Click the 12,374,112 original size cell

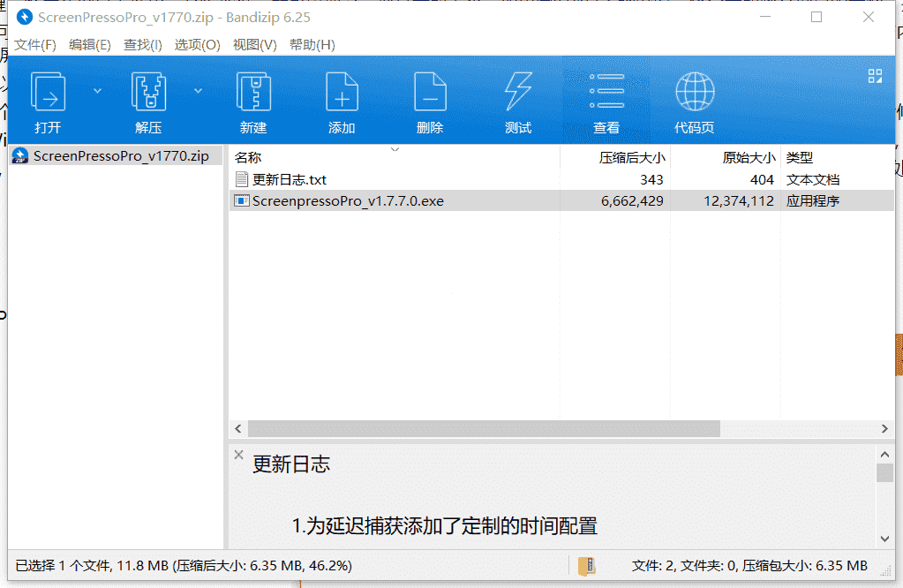pyautogui.click(x=739, y=201)
